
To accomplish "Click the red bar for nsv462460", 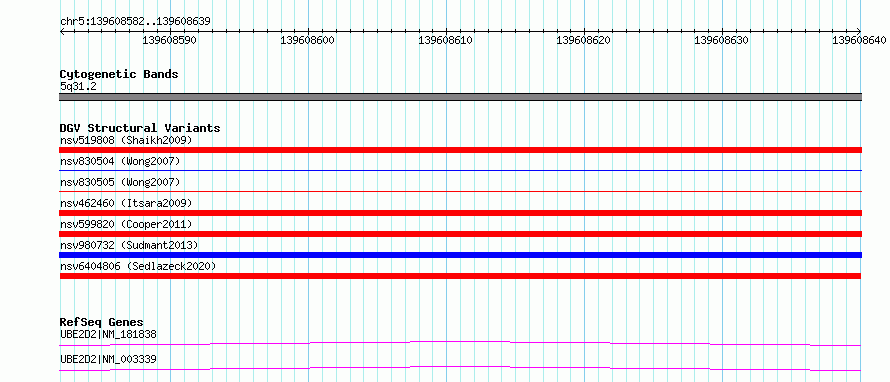I will click(460, 213).
